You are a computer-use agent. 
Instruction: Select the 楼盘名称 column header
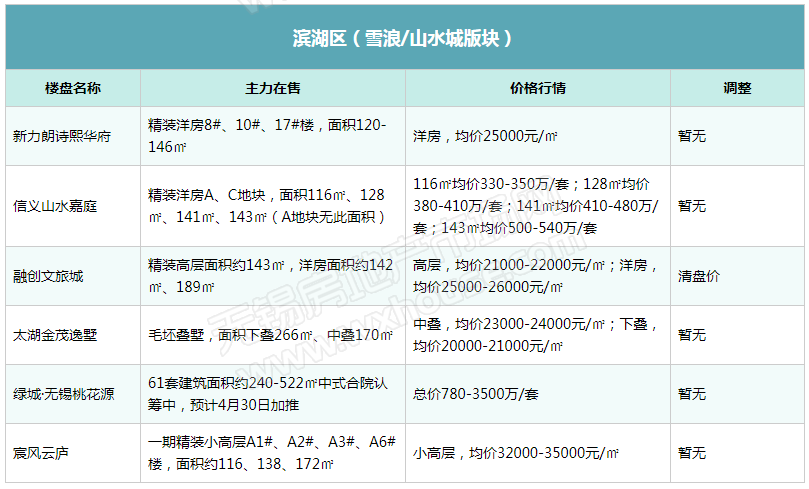pyautogui.click(x=72, y=88)
